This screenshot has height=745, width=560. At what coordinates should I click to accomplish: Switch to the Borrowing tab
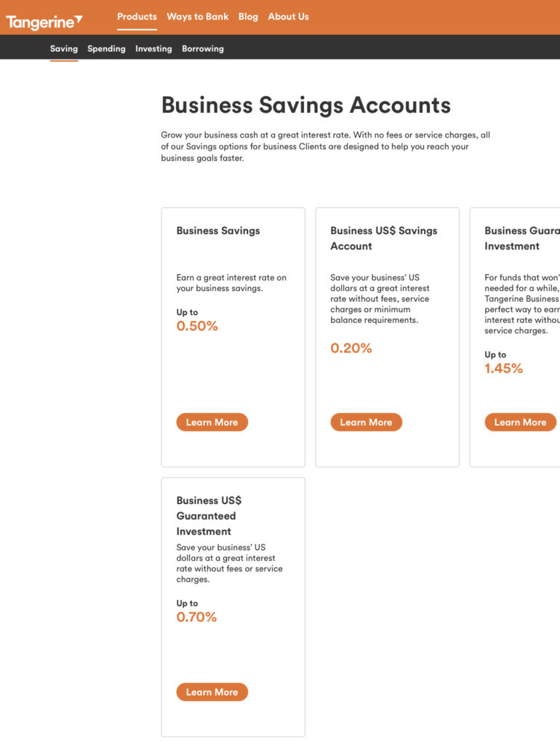coord(203,49)
